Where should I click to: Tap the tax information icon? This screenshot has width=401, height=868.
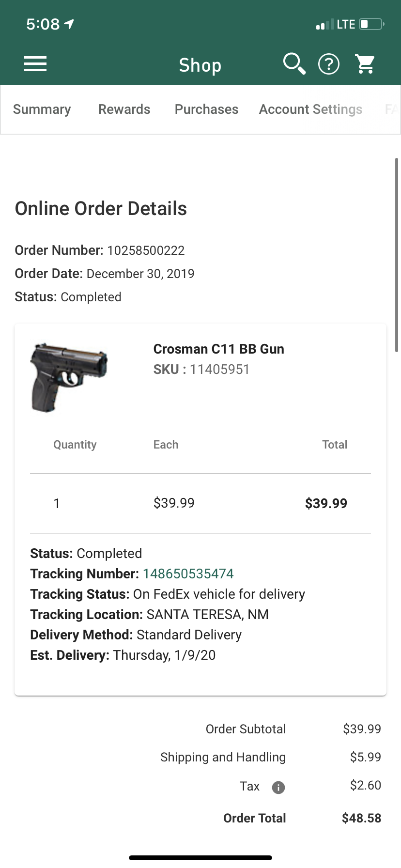coord(278,787)
